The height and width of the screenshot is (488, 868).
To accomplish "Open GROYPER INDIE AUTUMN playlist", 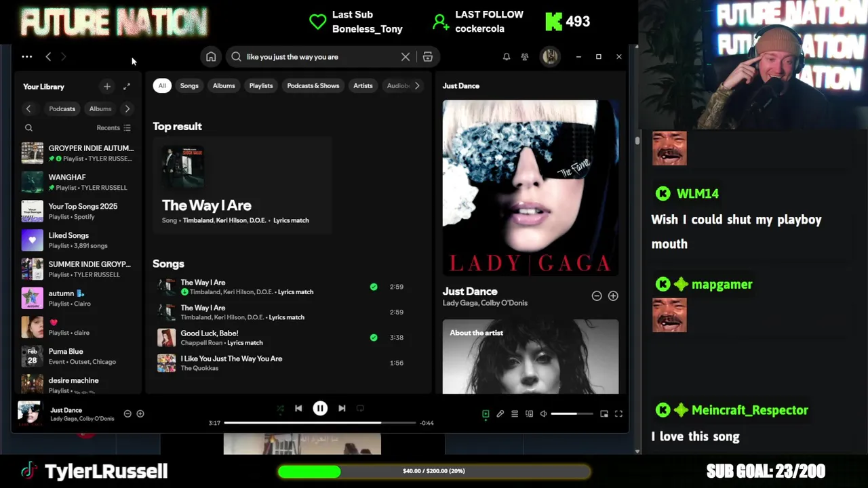I will tap(79, 153).
